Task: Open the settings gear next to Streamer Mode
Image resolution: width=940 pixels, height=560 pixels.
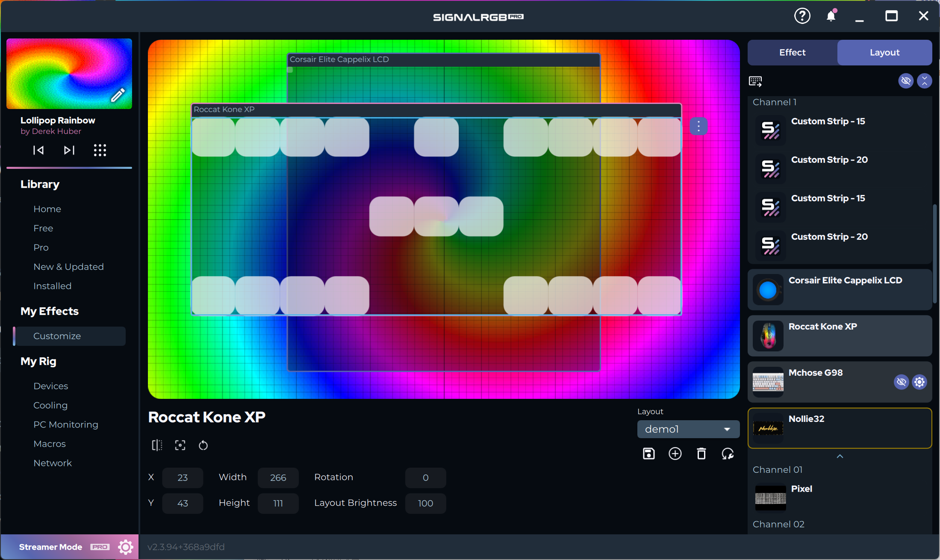Action: pyautogui.click(x=126, y=547)
